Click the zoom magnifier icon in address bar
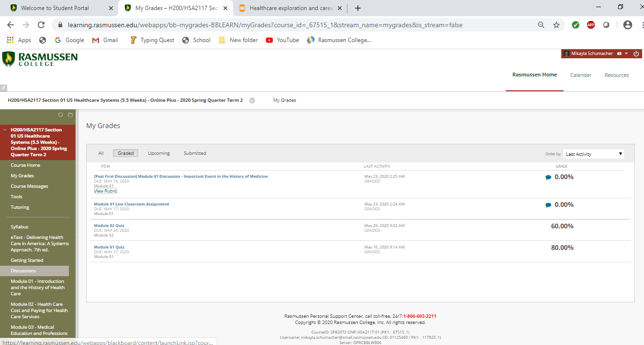The width and height of the screenshot is (644, 345). pyautogui.click(x=541, y=25)
